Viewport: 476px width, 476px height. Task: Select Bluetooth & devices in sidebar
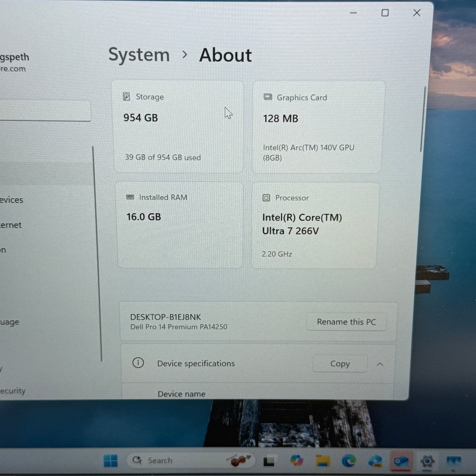[12, 200]
